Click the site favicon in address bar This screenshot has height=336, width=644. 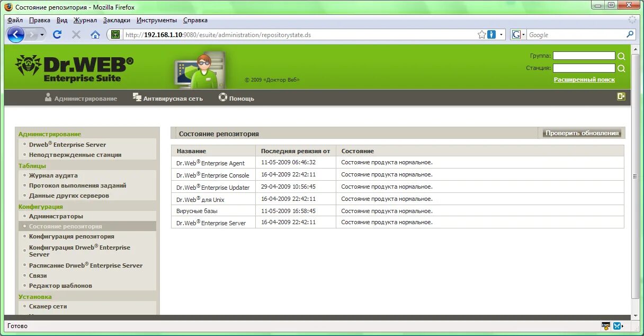[115, 34]
